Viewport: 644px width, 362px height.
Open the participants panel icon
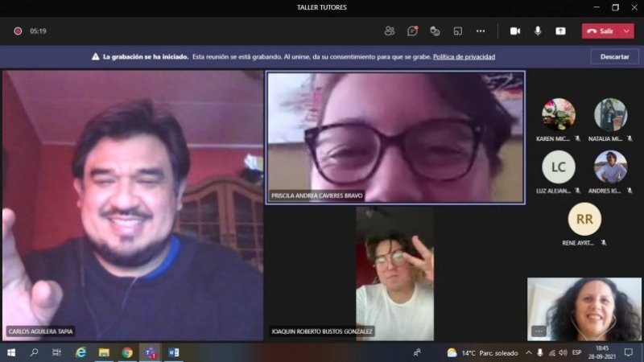390,31
